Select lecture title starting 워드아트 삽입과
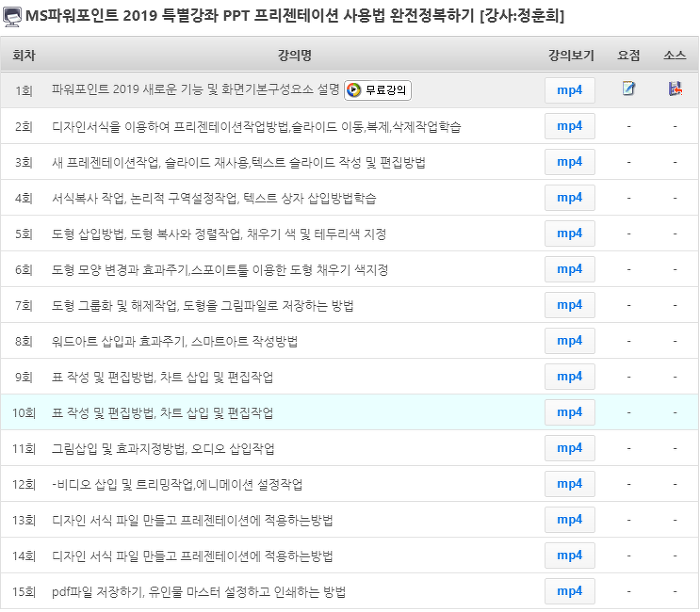700x612 pixels. 175,341
